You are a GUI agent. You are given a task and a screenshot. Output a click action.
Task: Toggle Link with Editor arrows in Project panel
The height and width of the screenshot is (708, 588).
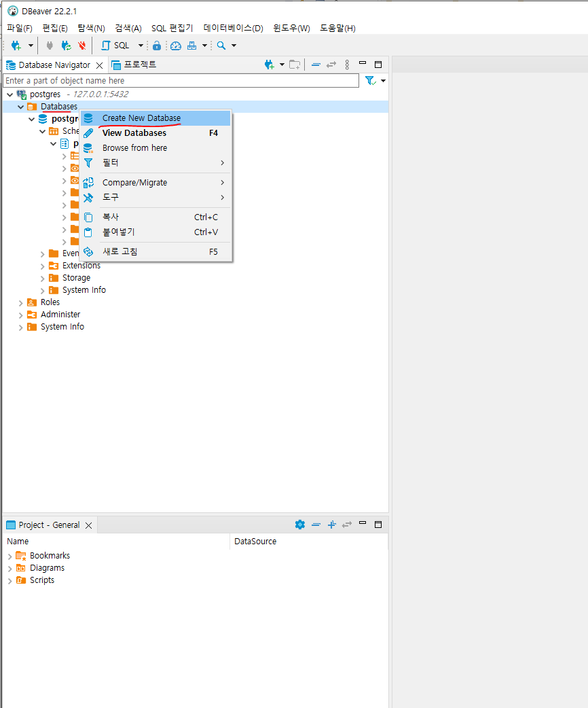(x=346, y=525)
